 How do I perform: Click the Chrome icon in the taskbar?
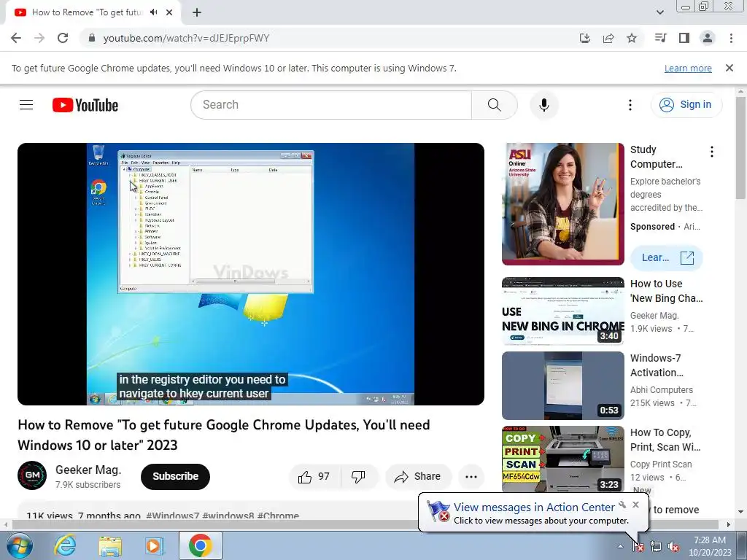point(200,545)
